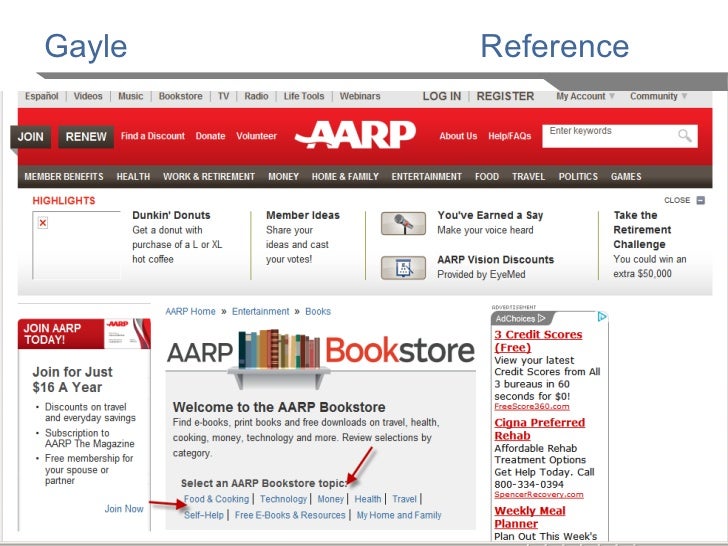The width and height of the screenshot is (728, 546).
Task: Select the Food & Cooking topic
Action: (216, 499)
